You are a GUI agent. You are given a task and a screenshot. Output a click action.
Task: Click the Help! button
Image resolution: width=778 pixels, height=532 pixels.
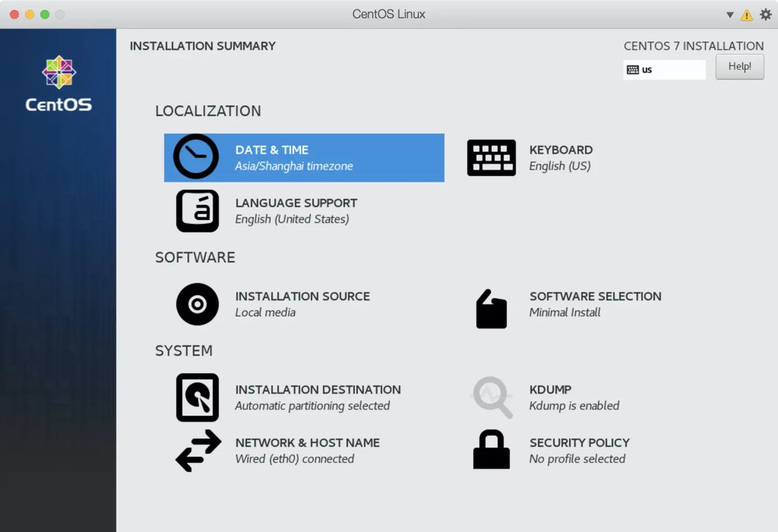click(x=740, y=67)
